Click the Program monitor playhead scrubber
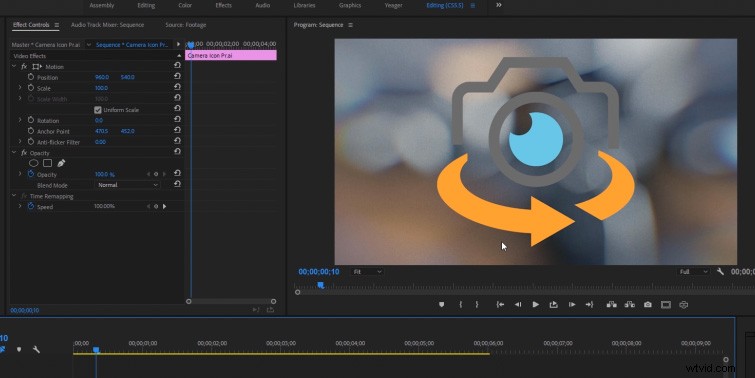Screen dimensions: 755x378 321,286
